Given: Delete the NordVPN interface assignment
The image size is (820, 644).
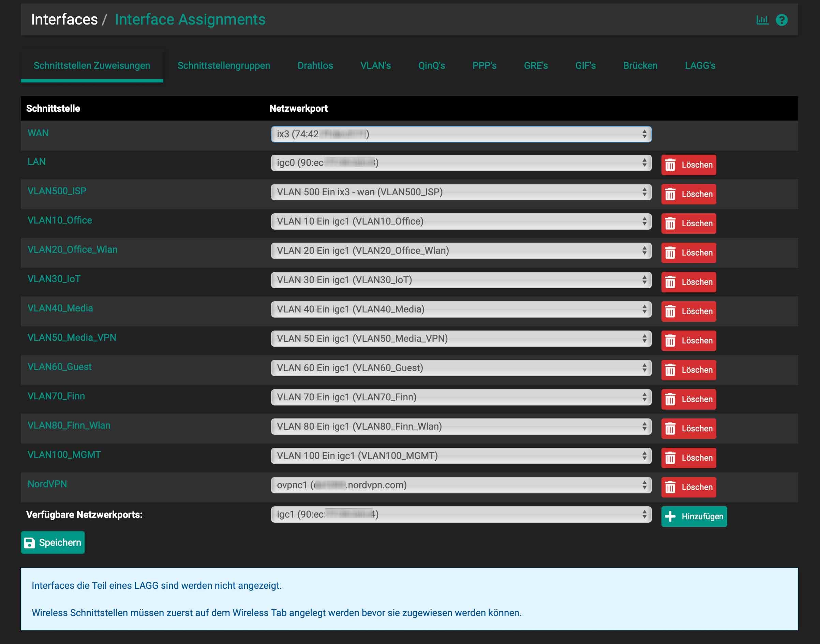Looking at the screenshot, I should (688, 487).
